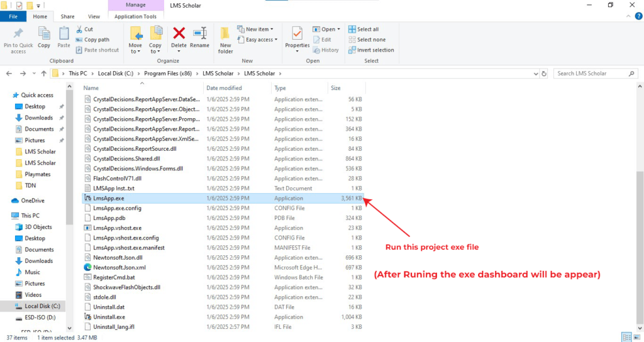Sort by the Date modified column
This screenshot has height=342, width=644.
224,88
